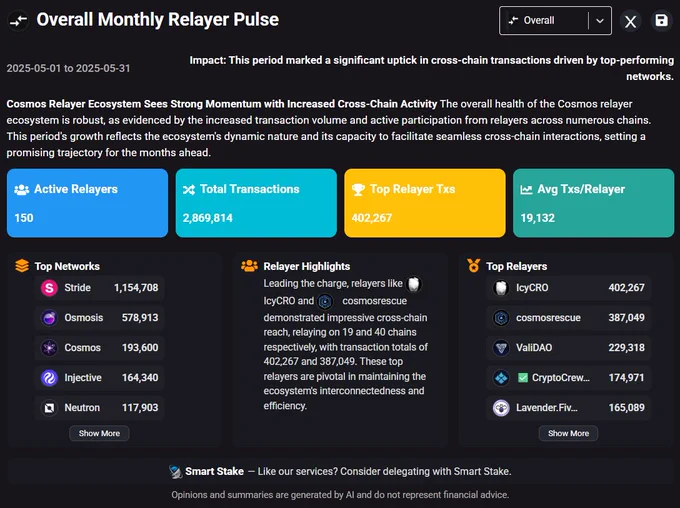
Task: Click the green check badge beside CryptoCrew
Action: 523,378
